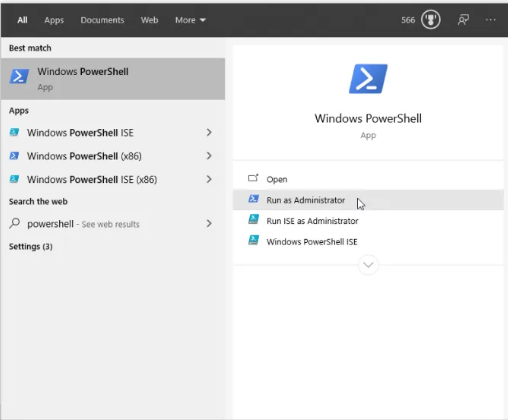Select Windows PowerShell ISE (x86) result
Viewport: 508px width, 420px height.
click(x=113, y=179)
